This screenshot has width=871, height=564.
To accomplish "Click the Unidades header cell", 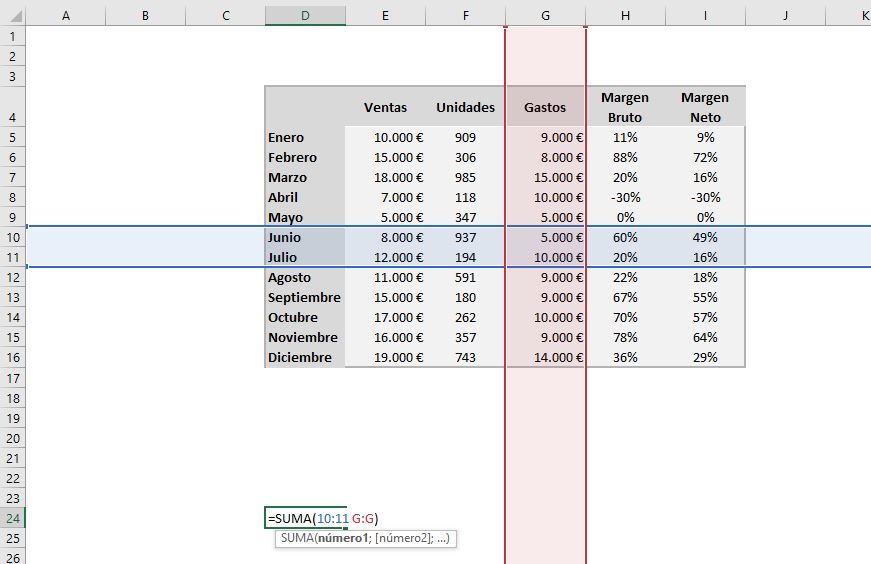I will click(465, 107).
